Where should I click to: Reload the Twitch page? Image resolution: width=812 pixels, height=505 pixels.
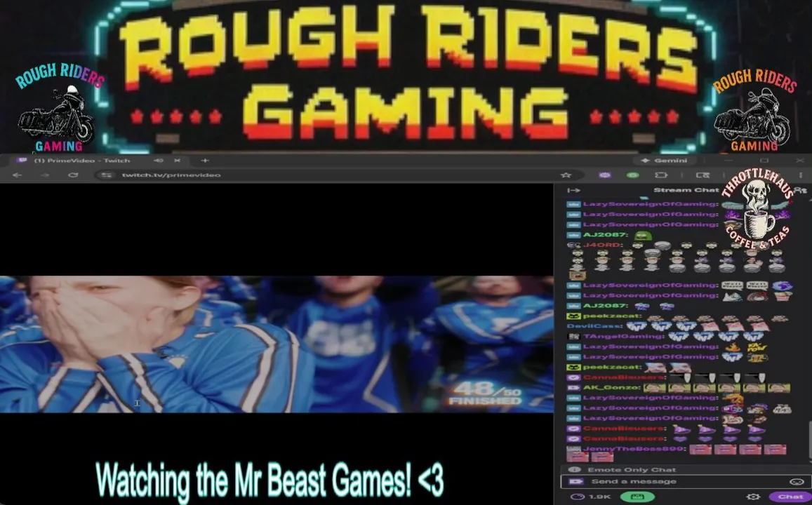click(x=73, y=175)
